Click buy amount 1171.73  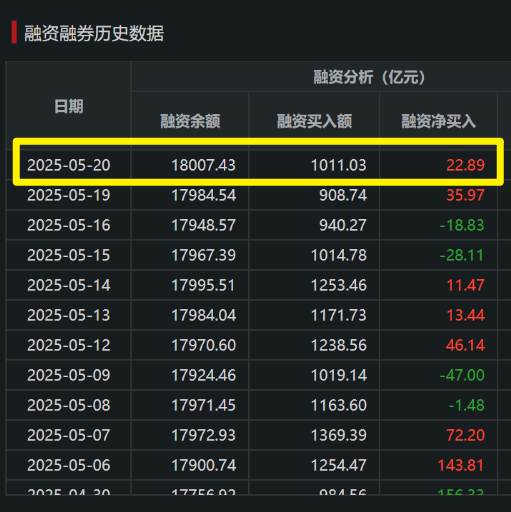pos(339,315)
